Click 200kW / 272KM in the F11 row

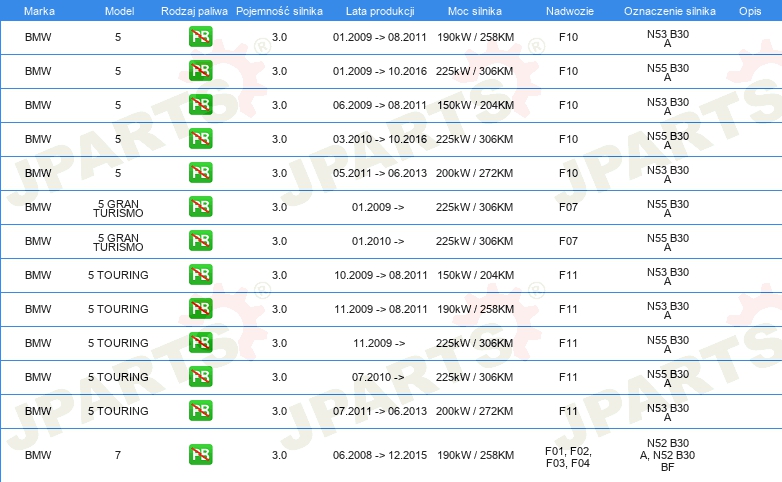[x=474, y=411]
